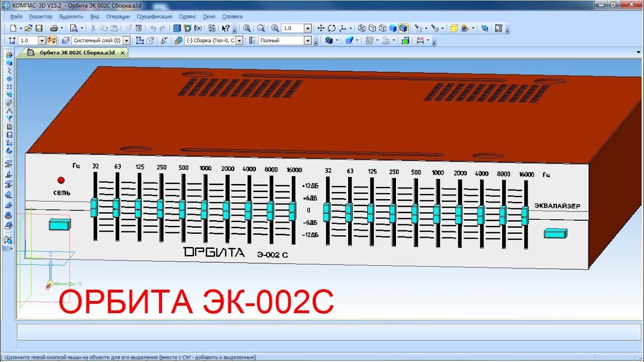Select the paperclip mates tool in sidebar
Screen dimensions: 644x362
(x=9, y=102)
